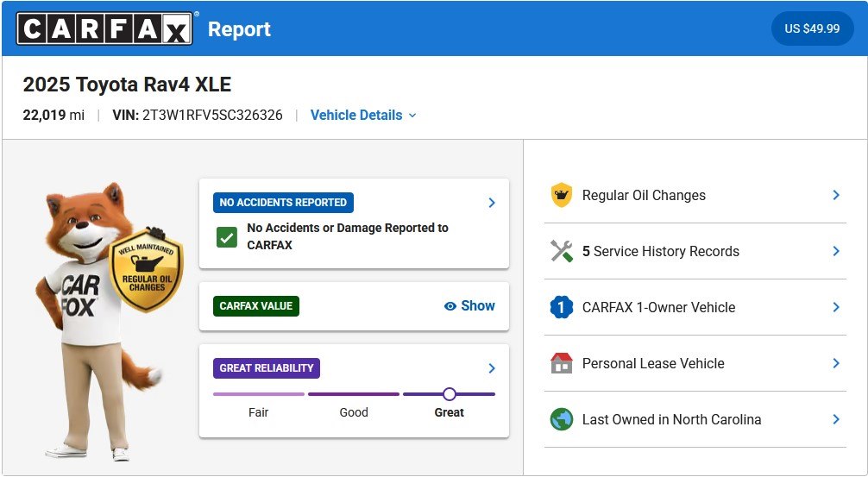This screenshot has width=868, height=477.
Task: Click the CARFAX logo in the header
Action: coord(104,28)
